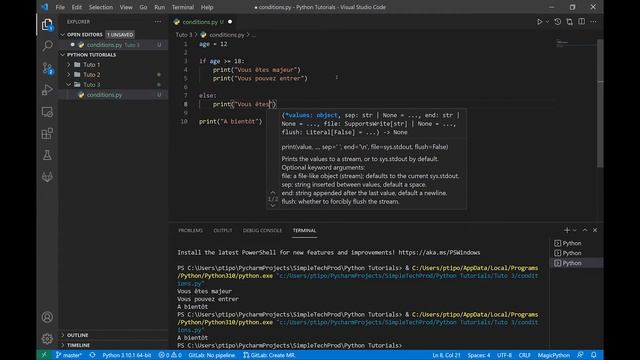
Task: Select the third Python terminal instance
Action: (x=576, y=263)
